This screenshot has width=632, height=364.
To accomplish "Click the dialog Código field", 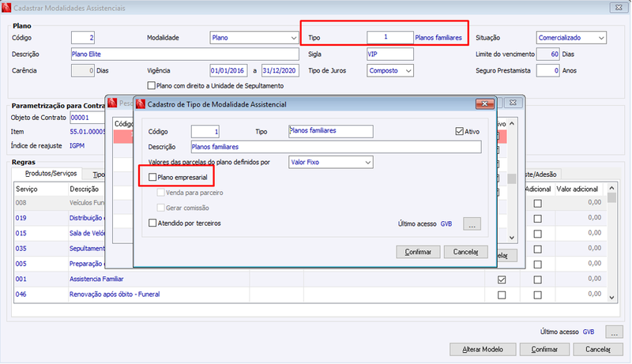I will coord(205,132).
